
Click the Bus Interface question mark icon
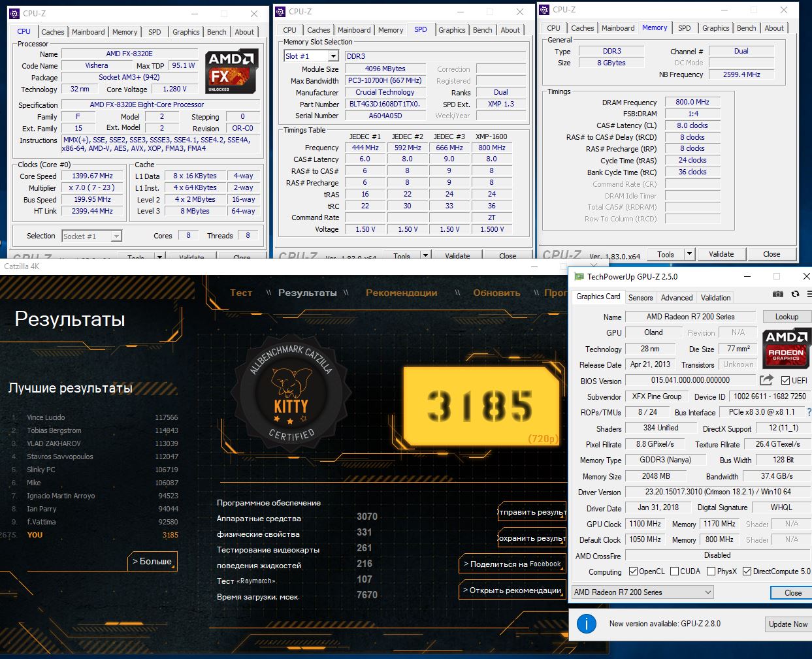click(809, 412)
